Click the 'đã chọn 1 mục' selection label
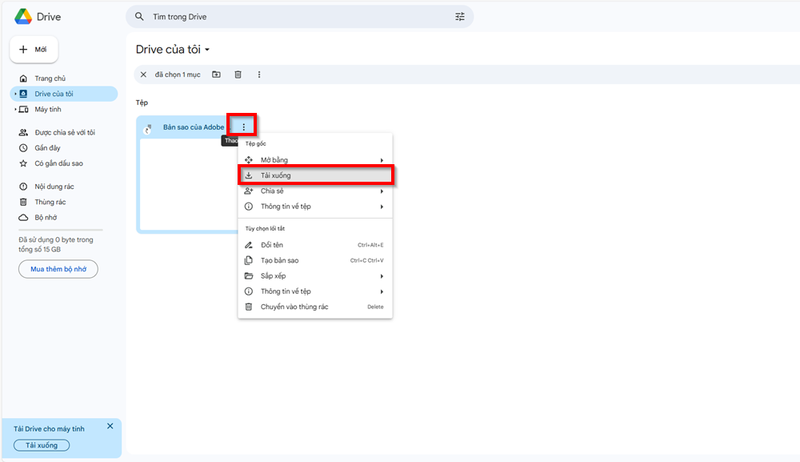Image resolution: width=800 pixels, height=462 pixels. [x=178, y=74]
